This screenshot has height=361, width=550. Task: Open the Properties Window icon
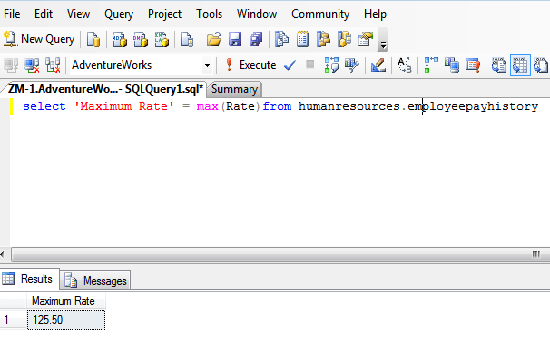pyautogui.click(x=365, y=39)
